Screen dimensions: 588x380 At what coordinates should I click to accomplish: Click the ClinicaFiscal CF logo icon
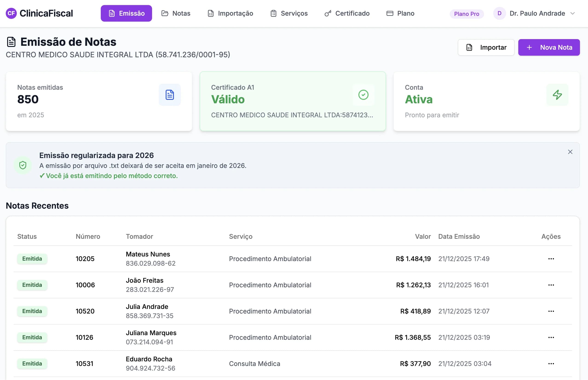coord(11,13)
